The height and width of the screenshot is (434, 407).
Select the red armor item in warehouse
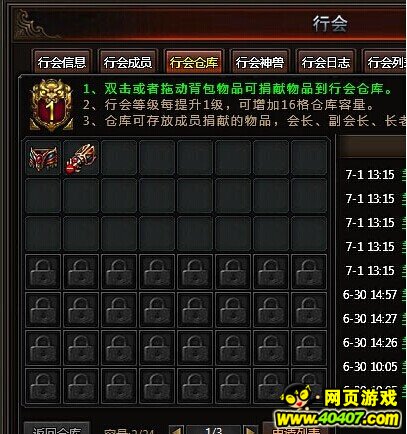tap(43, 157)
